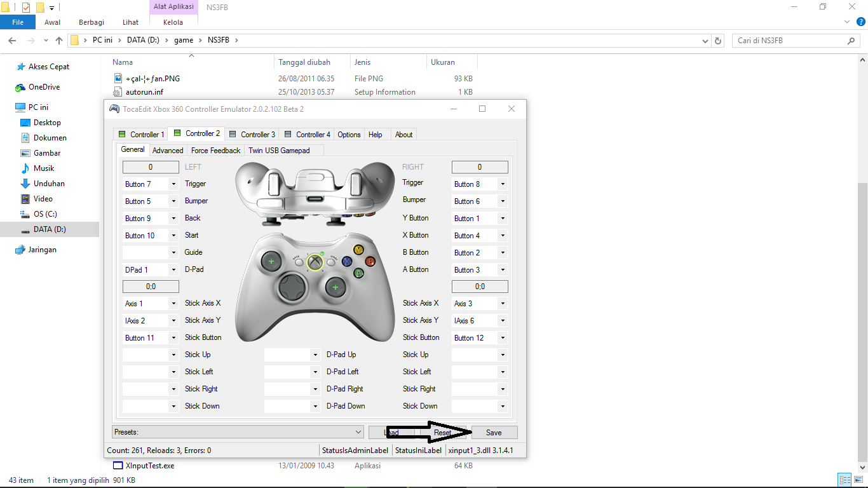Open the Back Button 9 dropdown
This screenshot has height=488, width=868.
(173, 219)
